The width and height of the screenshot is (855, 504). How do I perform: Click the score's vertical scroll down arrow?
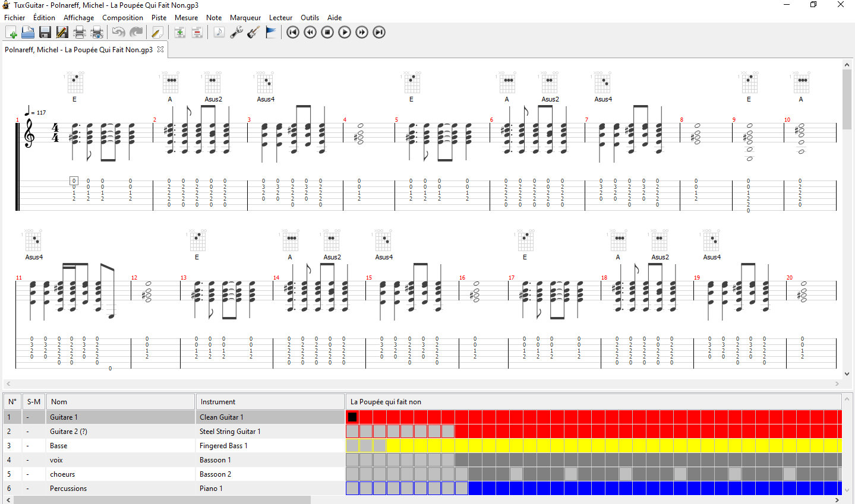pyautogui.click(x=847, y=374)
